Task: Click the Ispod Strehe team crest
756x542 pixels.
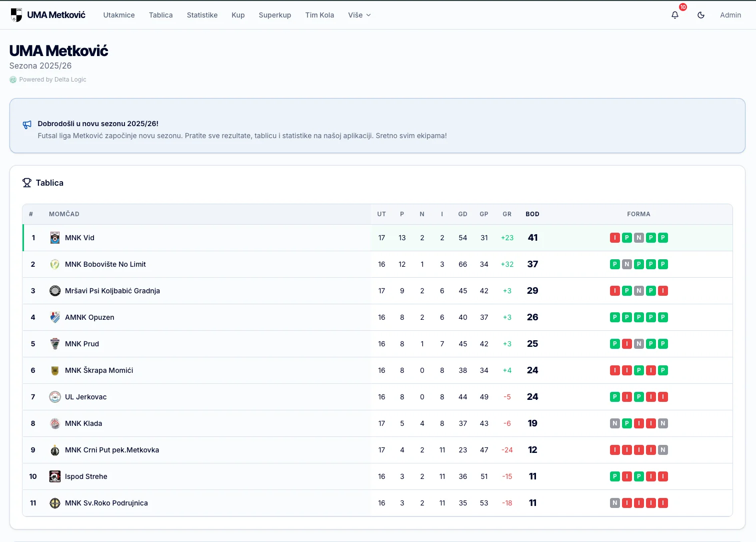Action: 55,476
